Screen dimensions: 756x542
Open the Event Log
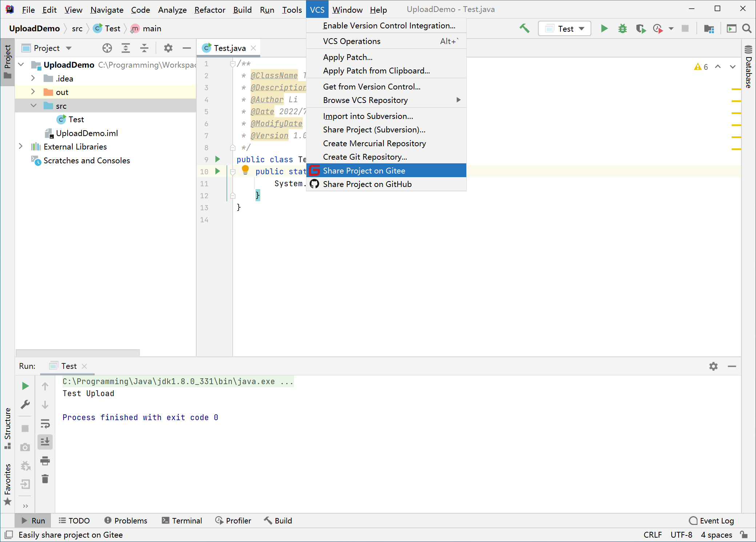point(711,521)
